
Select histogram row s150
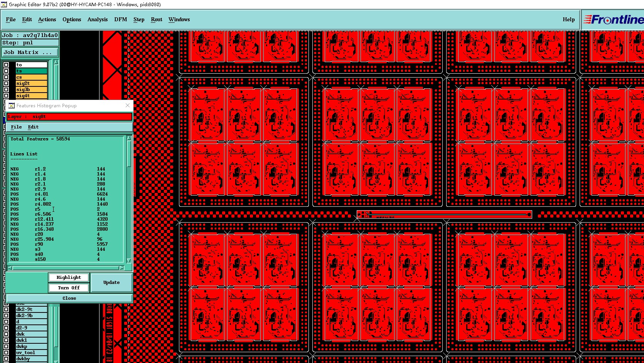coord(59,259)
